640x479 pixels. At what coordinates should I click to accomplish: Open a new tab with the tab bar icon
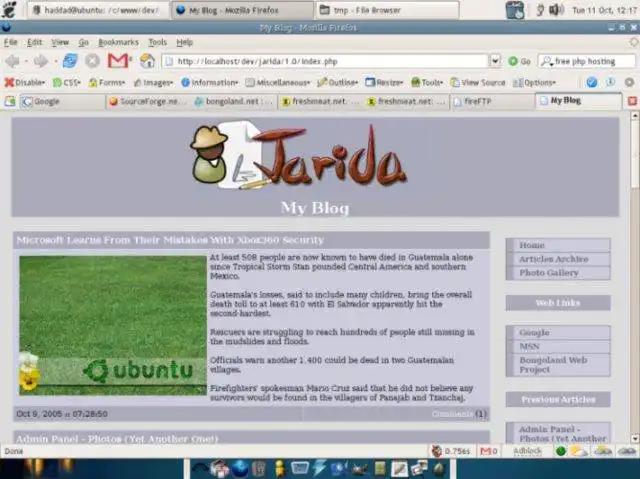click(10, 101)
